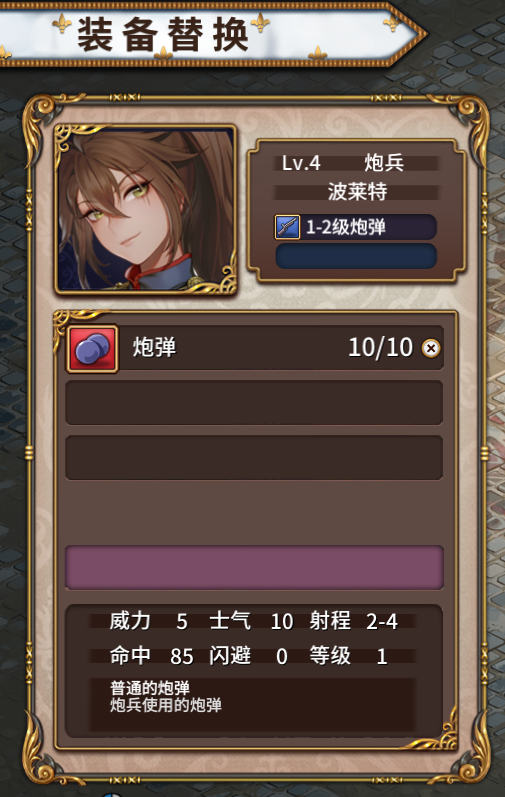Click the empty dark blue slot under 1-2级炮弹

pyautogui.click(x=356, y=256)
